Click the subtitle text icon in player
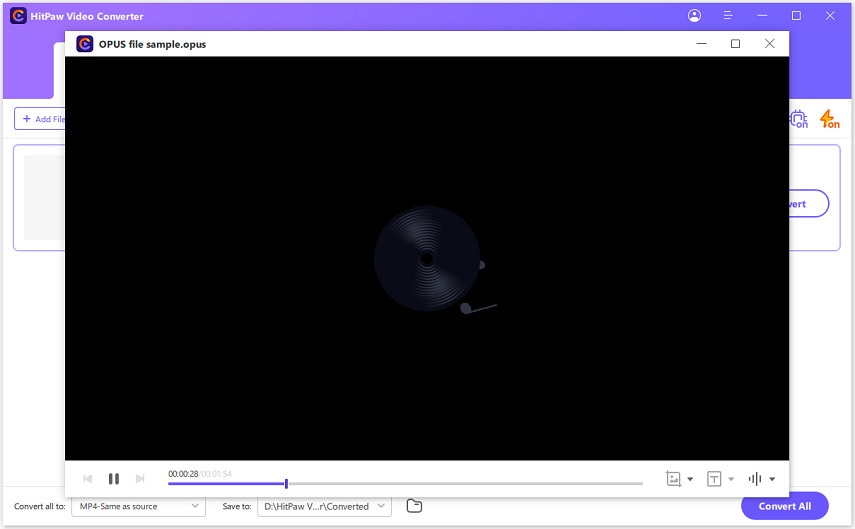The image size is (855, 529). click(x=714, y=479)
